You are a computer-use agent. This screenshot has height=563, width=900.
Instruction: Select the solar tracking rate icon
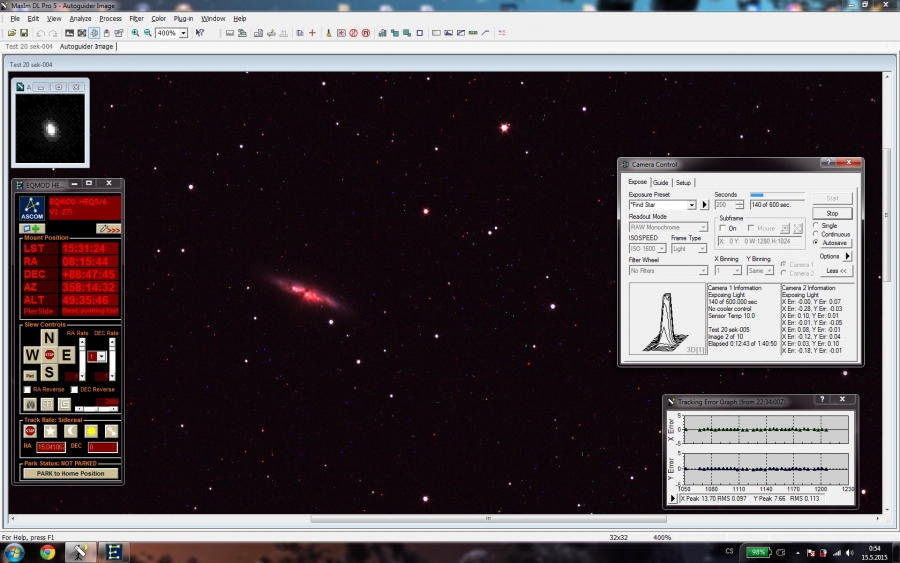(x=91, y=431)
